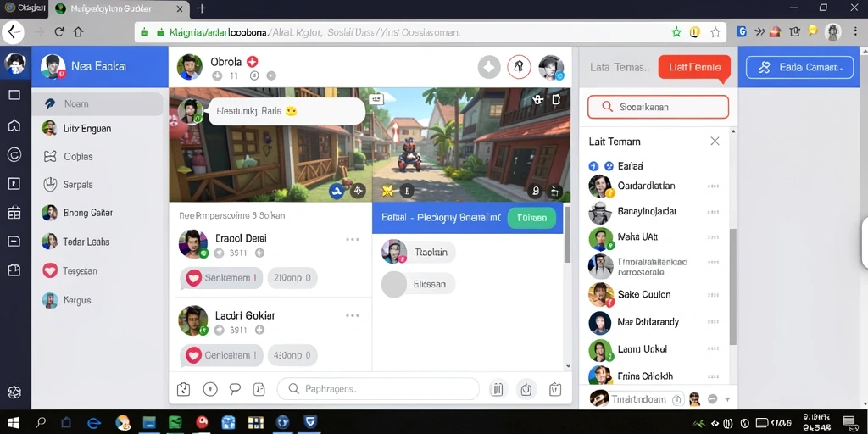This screenshot has width=868, height=434.
Task: Launch Edge from the taskbar
Action: [x=94, y=423]
